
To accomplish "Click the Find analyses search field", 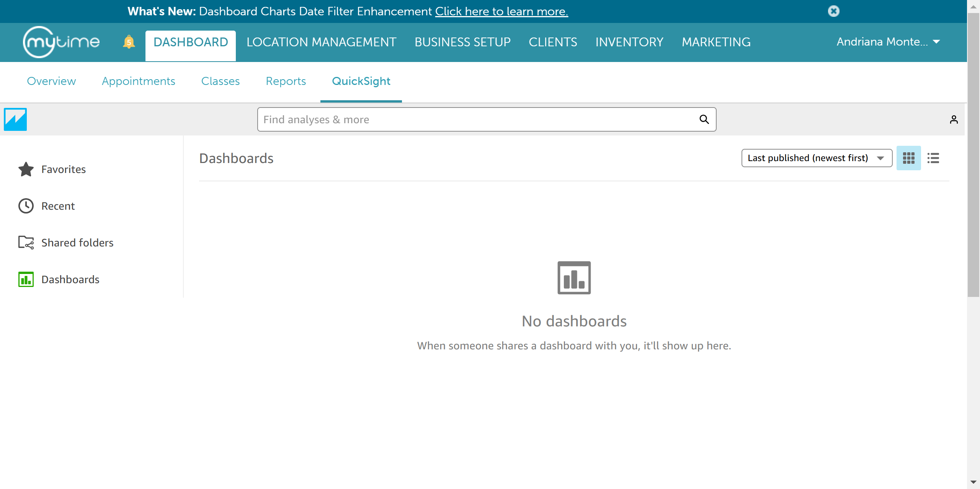I will pos(479,119).
